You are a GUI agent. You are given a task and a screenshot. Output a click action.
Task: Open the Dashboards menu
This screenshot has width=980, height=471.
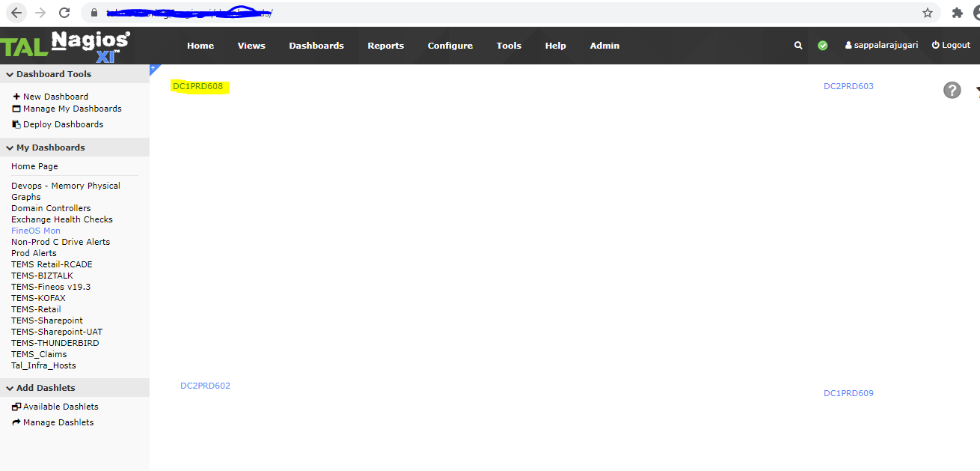(x=316, y=46)
